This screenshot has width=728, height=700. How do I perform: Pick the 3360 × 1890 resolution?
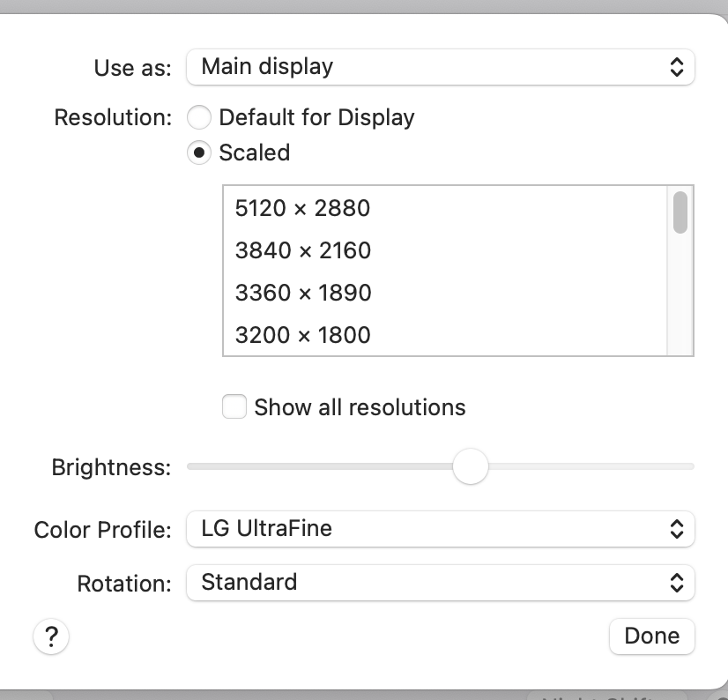coord(302,293)
